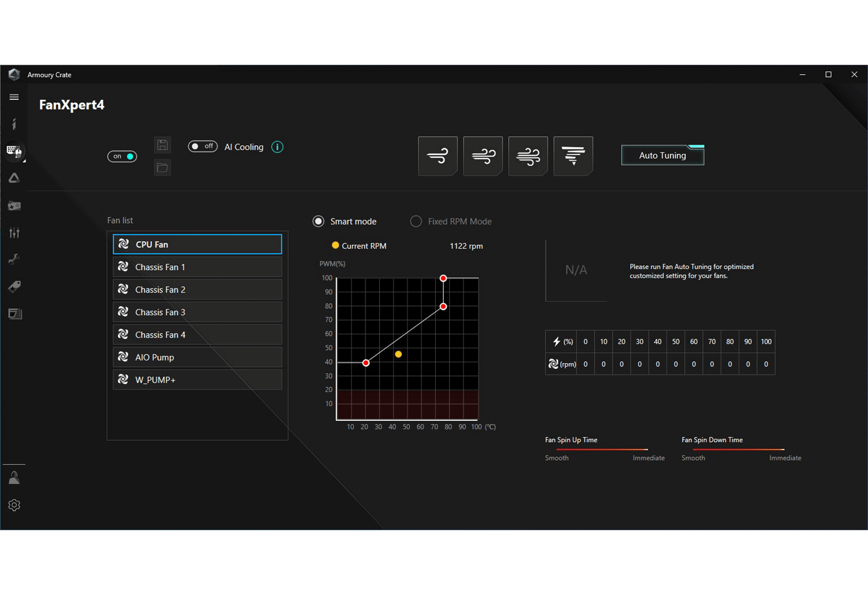Click the fan curve point at 40% PWM
Screen dimensions: 868x595
point(366,363)
